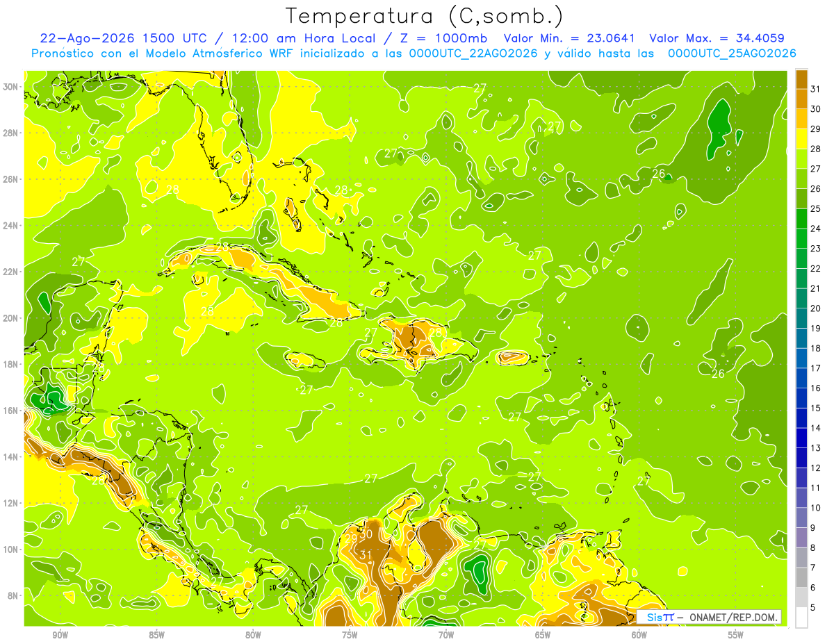Click the '10N' latitude axis label
Screen dimensions: 834x644
tap(12, 549)
